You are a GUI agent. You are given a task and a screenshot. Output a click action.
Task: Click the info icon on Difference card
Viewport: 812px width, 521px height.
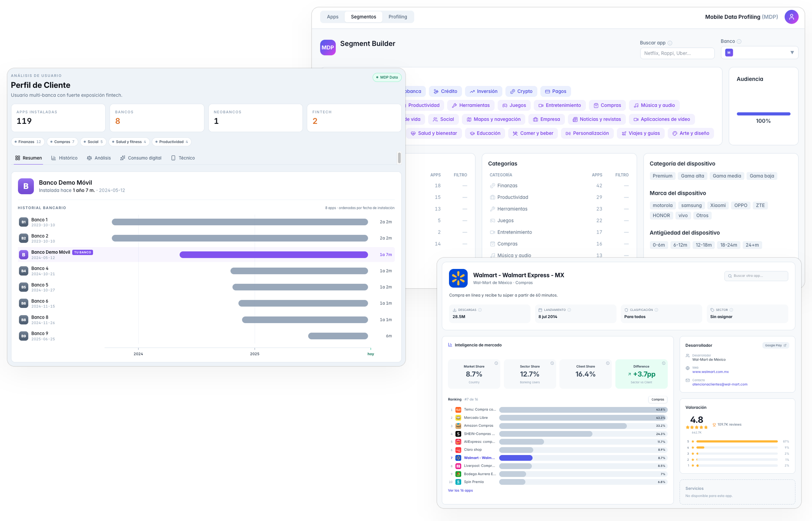(663, 363)
